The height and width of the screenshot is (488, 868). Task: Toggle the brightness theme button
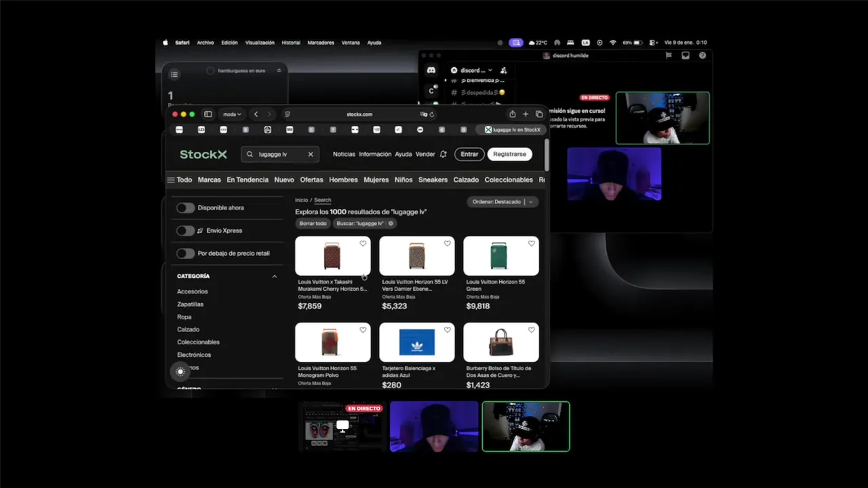pos(180,371)
